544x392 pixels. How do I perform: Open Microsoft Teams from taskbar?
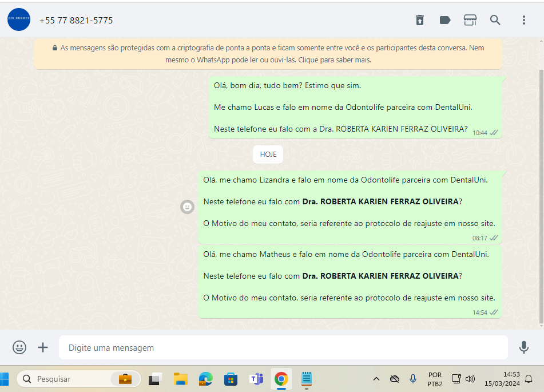pos(256,379)
